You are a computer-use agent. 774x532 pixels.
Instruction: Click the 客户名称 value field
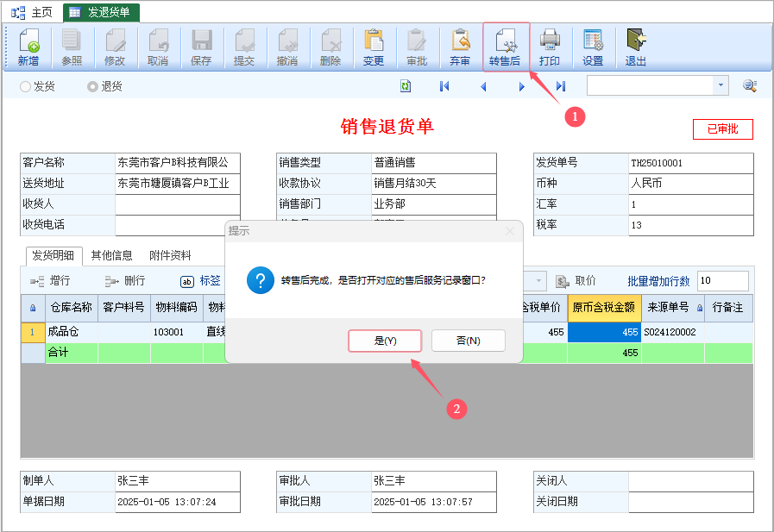click(x=178, y=163)
